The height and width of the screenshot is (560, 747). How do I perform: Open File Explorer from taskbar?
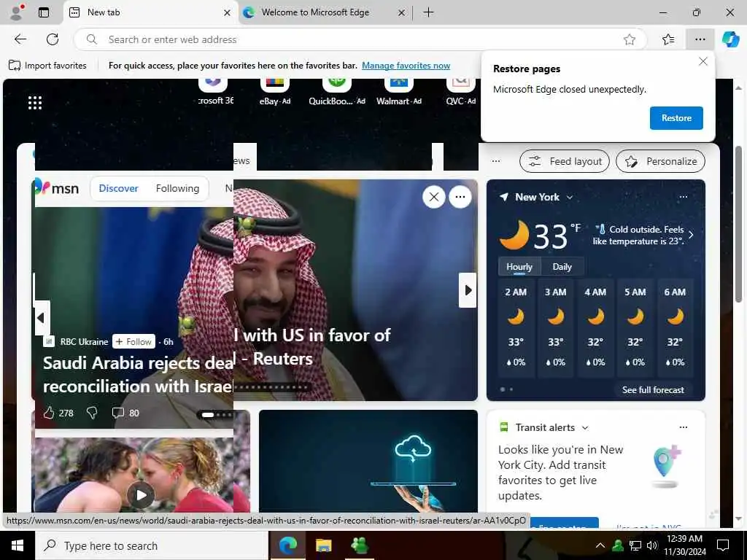coord(323,545)
